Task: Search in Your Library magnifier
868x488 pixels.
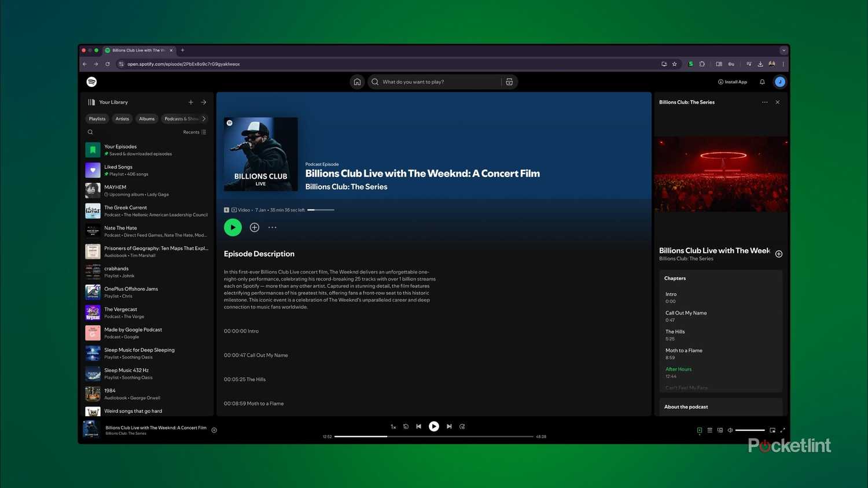Action: click(90, 132)
